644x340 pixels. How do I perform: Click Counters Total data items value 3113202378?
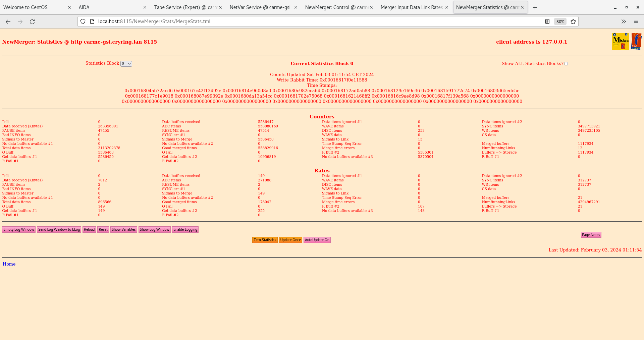click(x=109, y=148)
